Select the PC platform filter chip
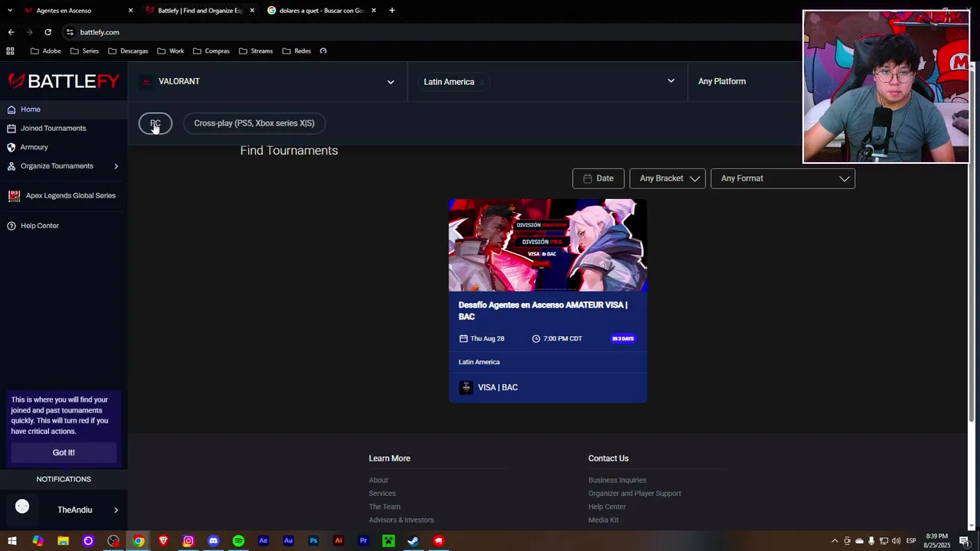The width and height of the screenshot is (980, 551). coord(155,123)
